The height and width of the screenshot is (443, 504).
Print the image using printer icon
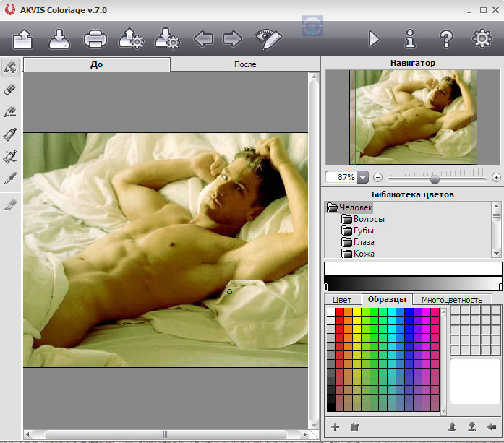[x=95, y=39]
